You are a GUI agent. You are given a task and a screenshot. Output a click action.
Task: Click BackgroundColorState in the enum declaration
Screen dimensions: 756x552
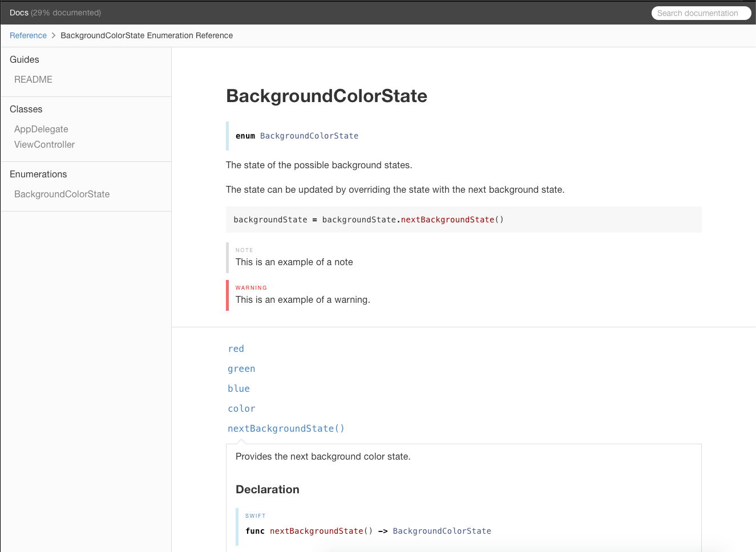click(309, 136)
